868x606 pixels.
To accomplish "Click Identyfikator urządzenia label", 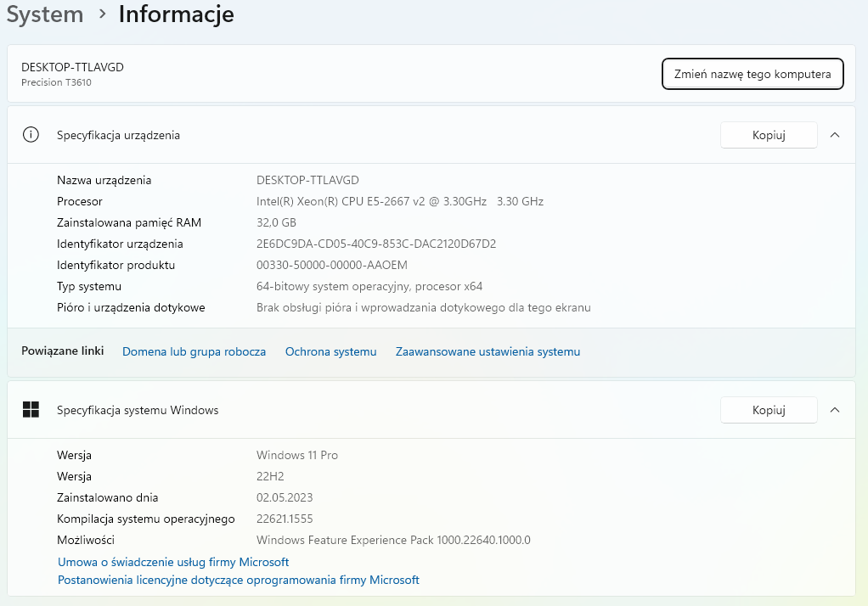I will (x=120, y=244).
